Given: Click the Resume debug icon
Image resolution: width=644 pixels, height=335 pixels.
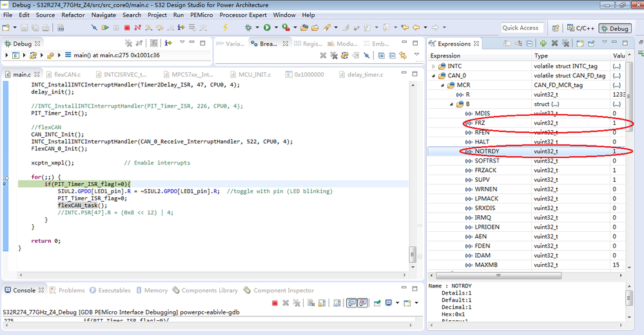Looking at the screenshot, I should coord(106,28).
